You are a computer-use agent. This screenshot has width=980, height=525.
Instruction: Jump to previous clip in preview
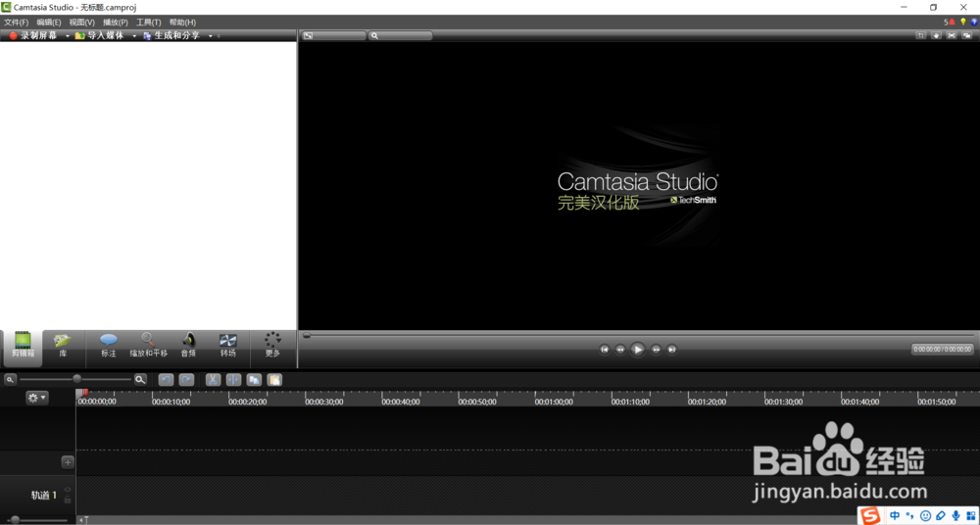point(605,350)
